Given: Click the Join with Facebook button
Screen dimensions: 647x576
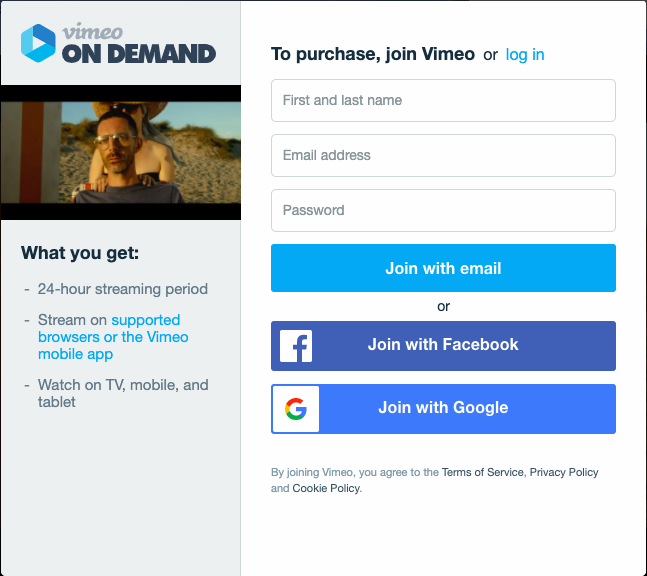Looking at the screenshot, I should click(443, 346).
